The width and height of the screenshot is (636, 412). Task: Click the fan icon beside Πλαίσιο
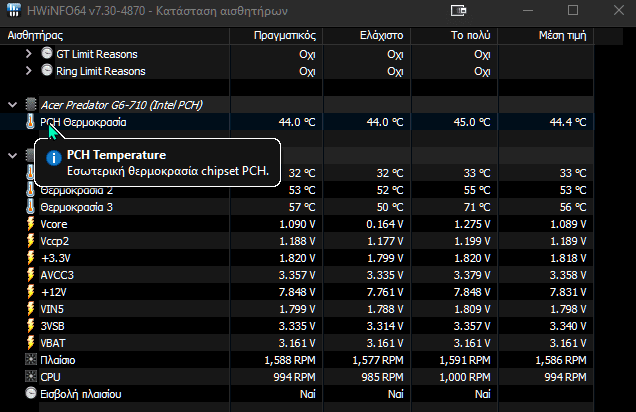tap(31, 360)
